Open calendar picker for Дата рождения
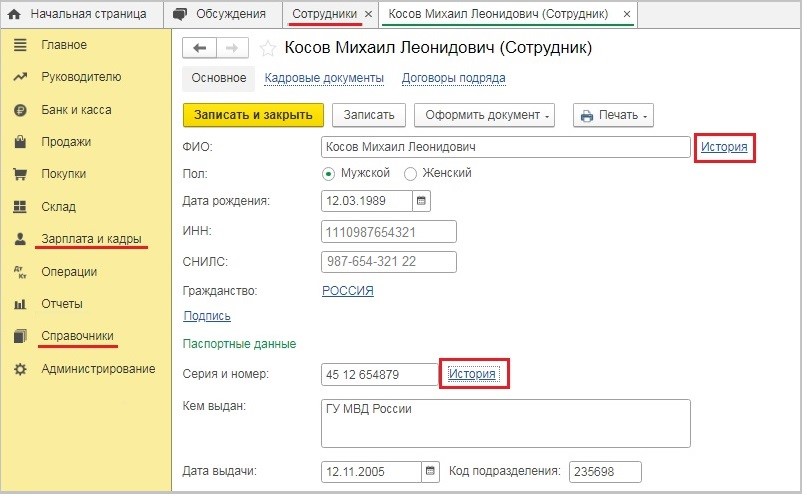This screenshot has width=807, height=497. tap(421, 201)
